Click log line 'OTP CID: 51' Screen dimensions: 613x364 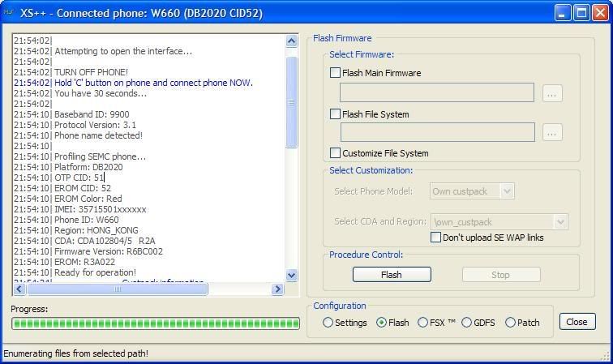[x=79, y=178]
